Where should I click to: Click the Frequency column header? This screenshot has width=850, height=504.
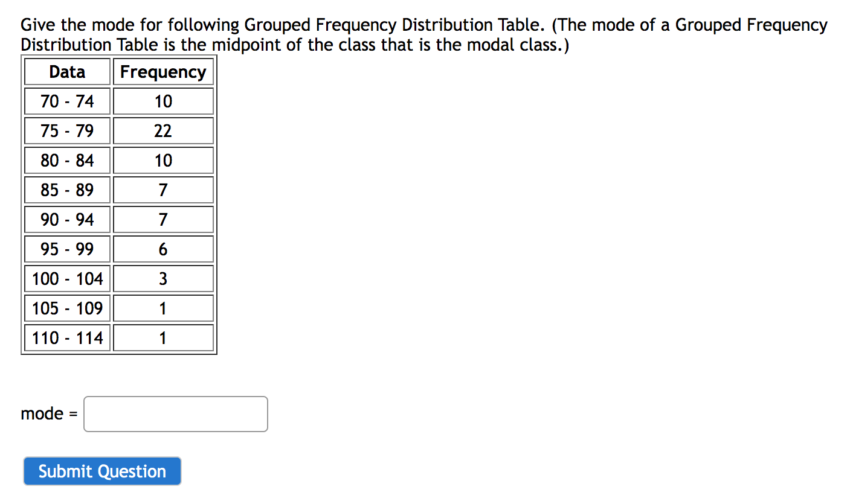[163, 71]
